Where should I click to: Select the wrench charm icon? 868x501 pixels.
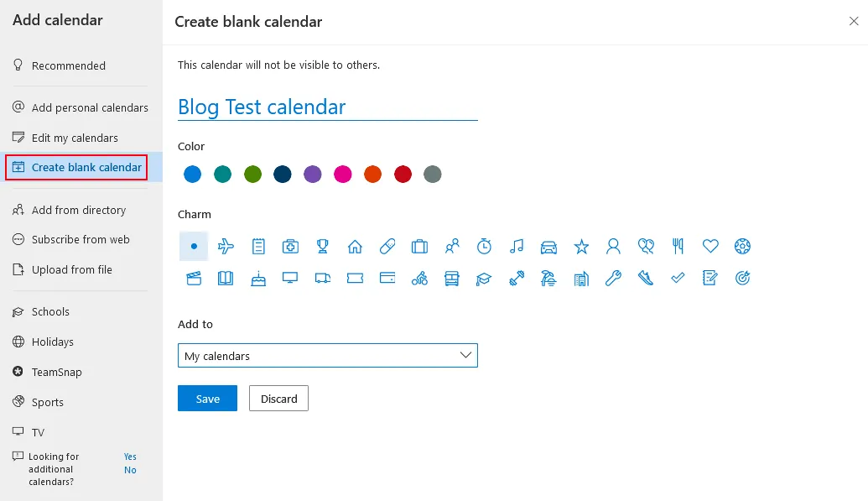click(x=613, y=279)
